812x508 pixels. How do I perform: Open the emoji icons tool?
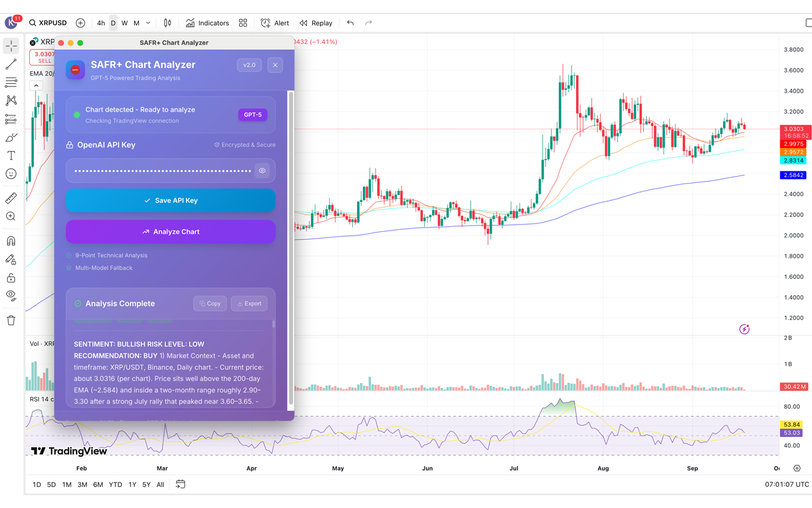tap(11, 174)
